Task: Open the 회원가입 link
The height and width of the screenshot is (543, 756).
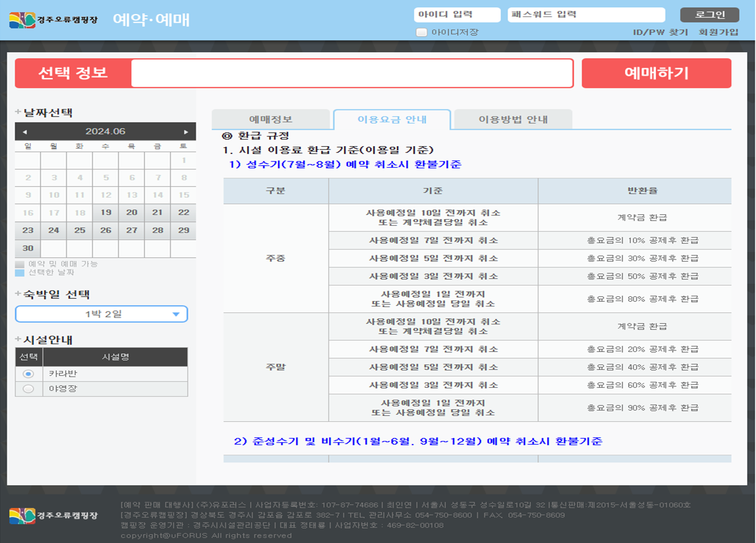Action: [x=718, y=32]
